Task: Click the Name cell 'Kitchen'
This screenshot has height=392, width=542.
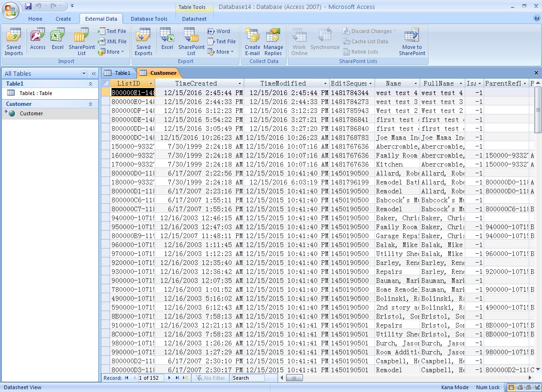Action: [397, 165]
